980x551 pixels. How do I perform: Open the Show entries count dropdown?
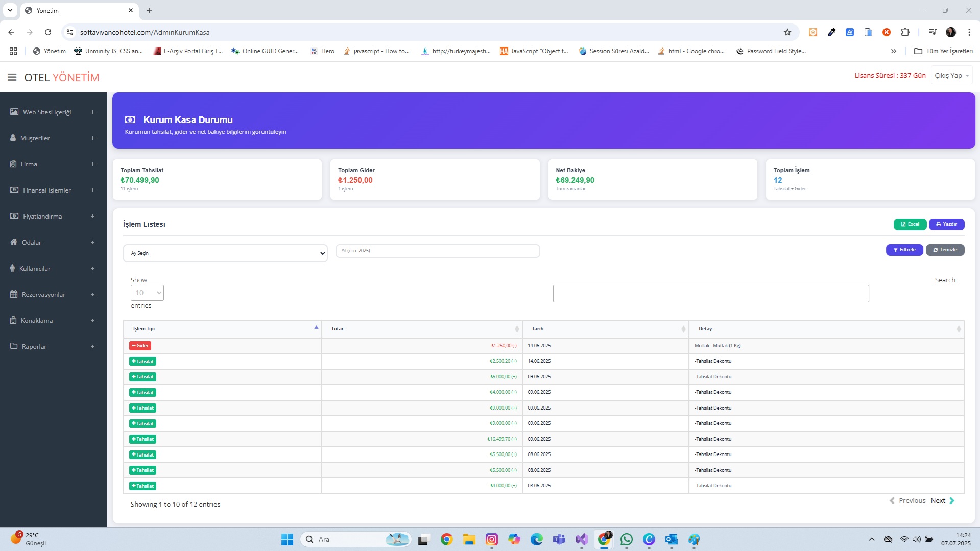[x=147, y=293]
